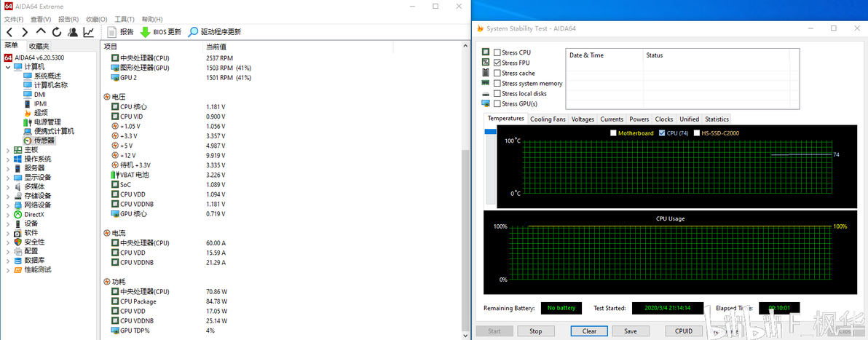Toggle Motherboard temperature graph checkbox
This screenshot has width=868, height=340.
click(613, 133)
